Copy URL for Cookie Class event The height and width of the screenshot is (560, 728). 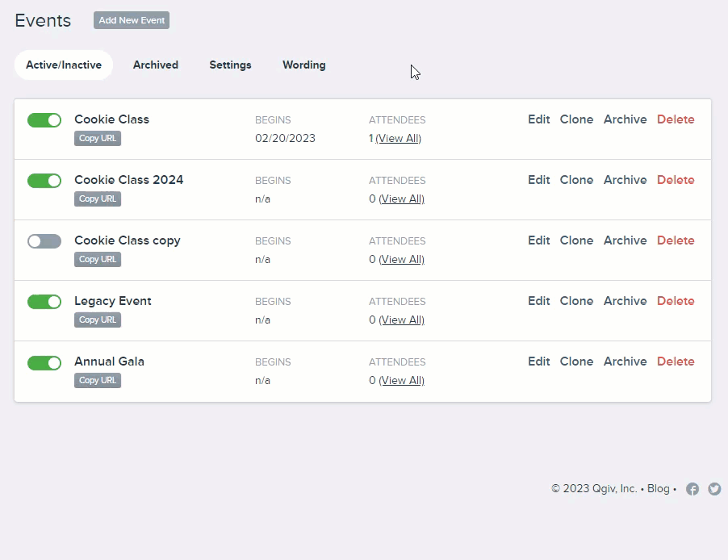pyautogui.click(x=98, y=139)
